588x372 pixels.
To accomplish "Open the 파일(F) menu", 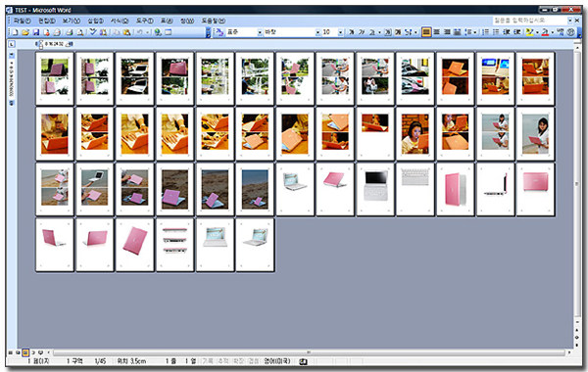I will (x=23, y=21).
